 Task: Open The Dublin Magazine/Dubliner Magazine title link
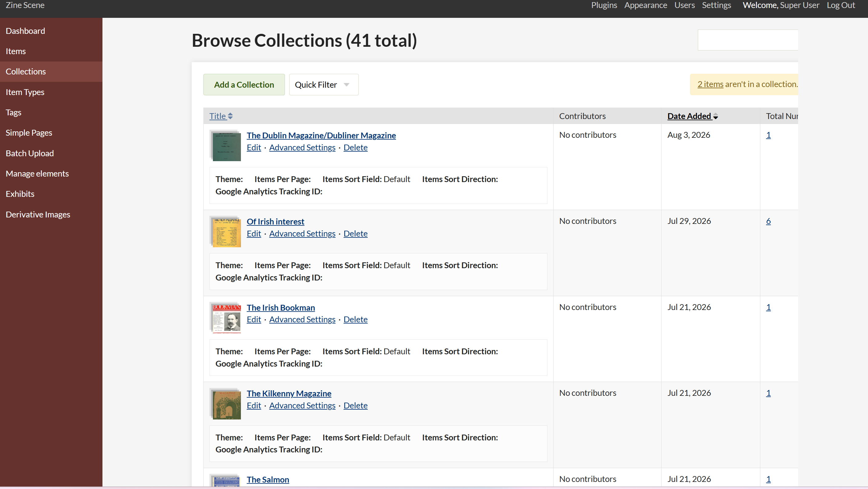pos(321,135)
